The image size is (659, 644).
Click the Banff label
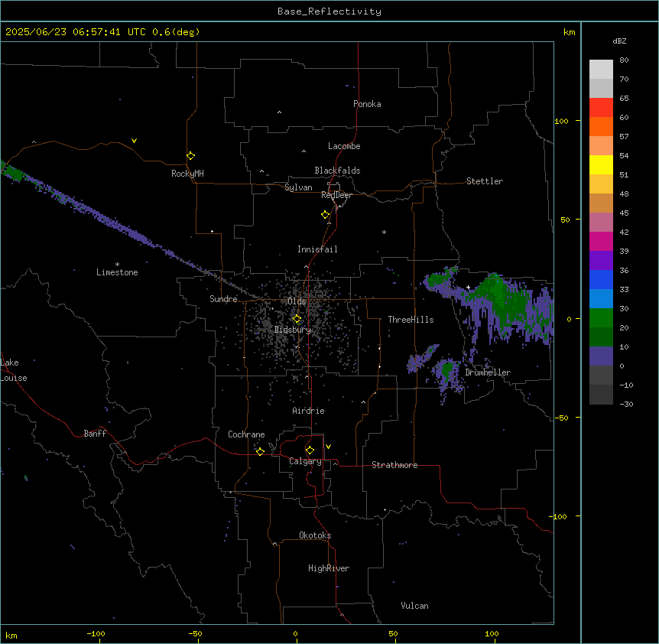[95, 434]
